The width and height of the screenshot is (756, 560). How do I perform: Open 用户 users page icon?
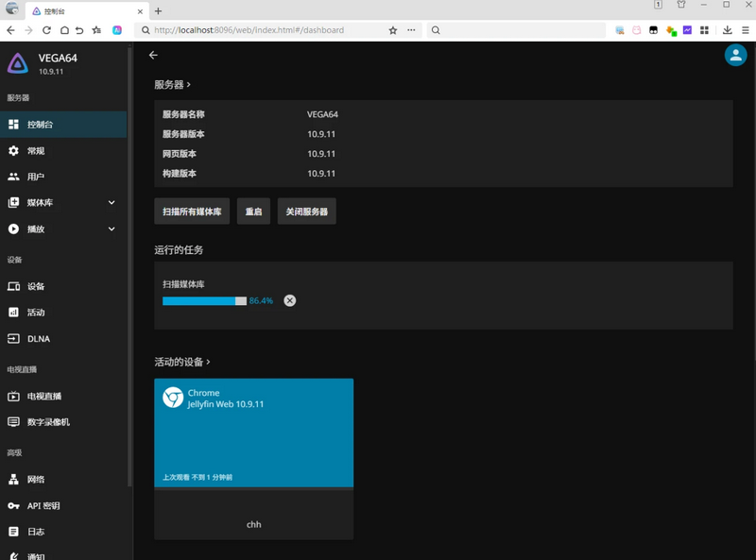(x=13, y=177)
